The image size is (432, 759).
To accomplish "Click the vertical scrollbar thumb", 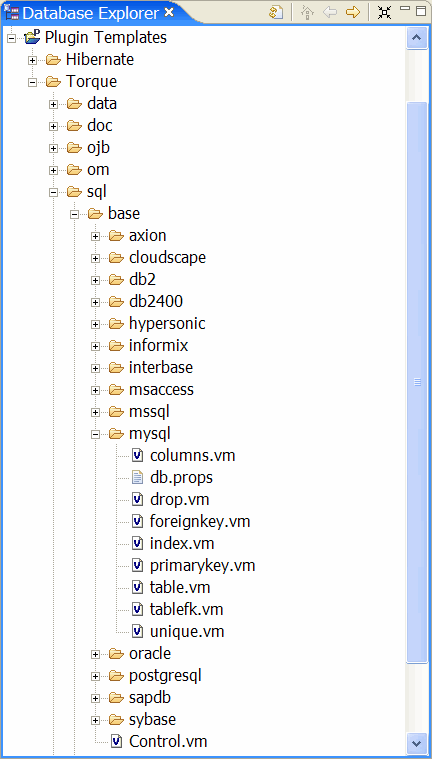I will pos(417,382).
